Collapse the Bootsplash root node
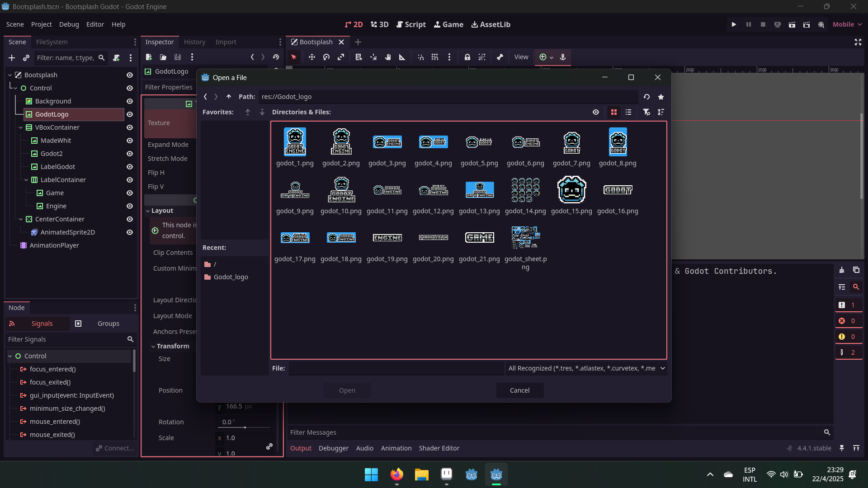The image size is (868, 488). tap(10, 75)
